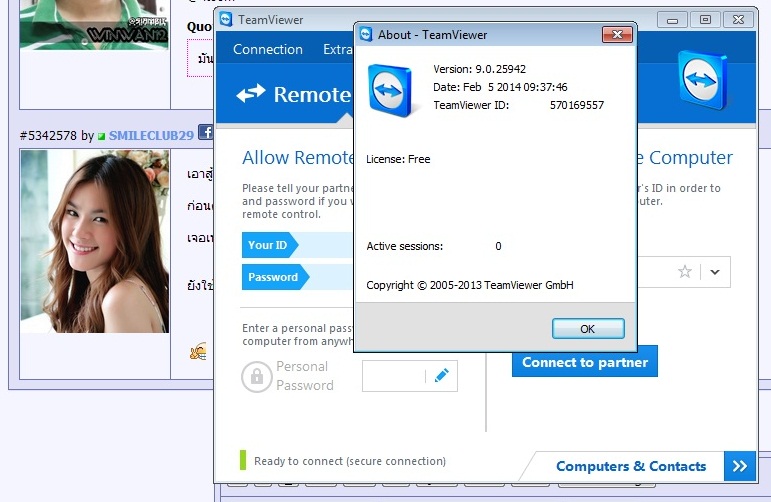Click the Allow Remote heading

click(298, 158)
